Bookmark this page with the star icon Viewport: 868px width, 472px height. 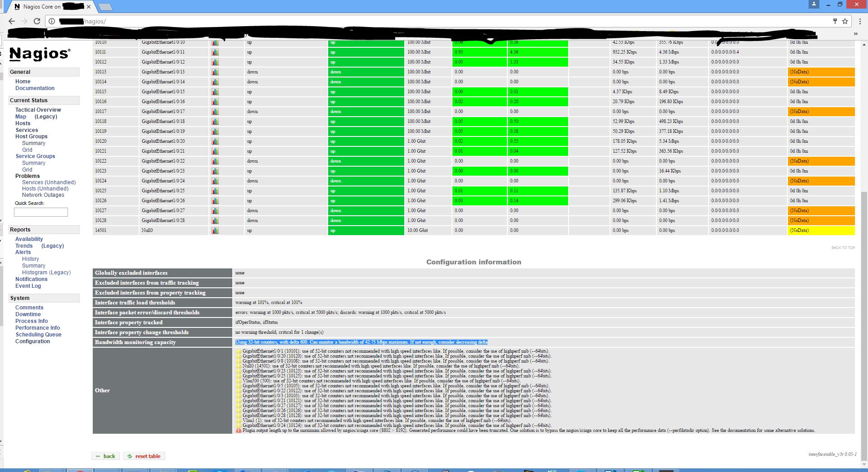[845, 21]
